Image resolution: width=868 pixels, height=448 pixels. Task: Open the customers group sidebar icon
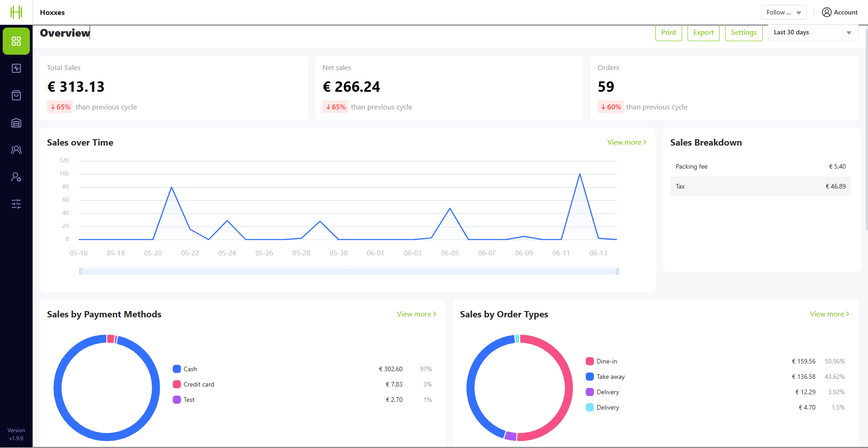click(x=16, y=150)
